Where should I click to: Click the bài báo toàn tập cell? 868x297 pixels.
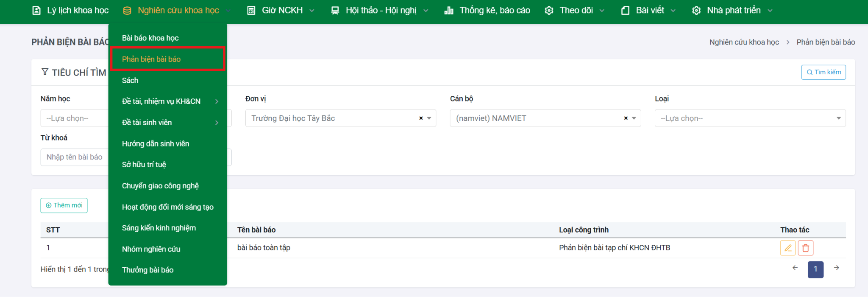(264, 248)
